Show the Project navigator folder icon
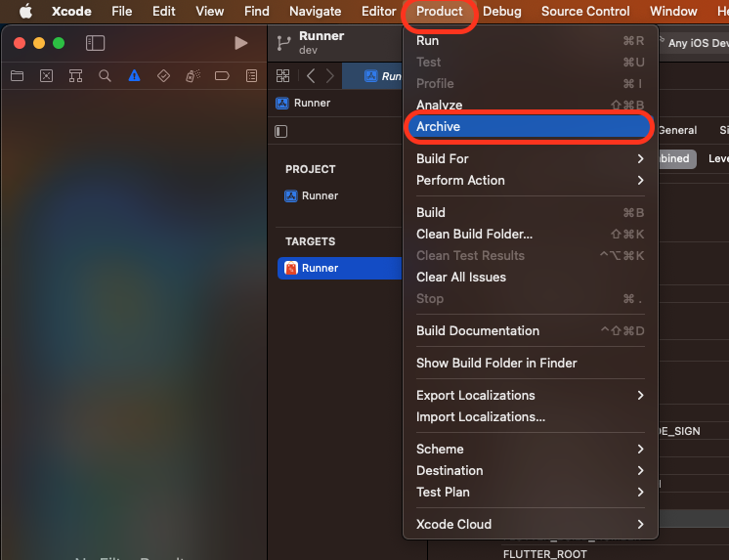The height and width of the screenshot is (560, 729). click(x=18, y=76)
